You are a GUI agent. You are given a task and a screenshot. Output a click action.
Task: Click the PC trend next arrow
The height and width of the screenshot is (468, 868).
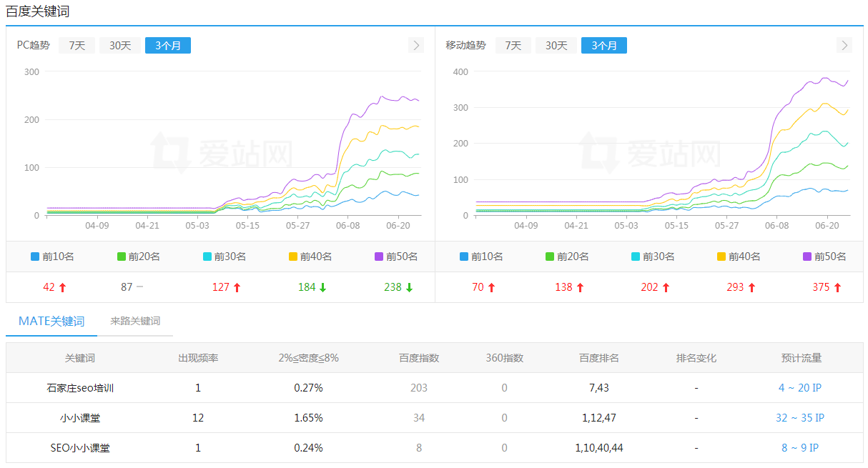pos(416,45)
